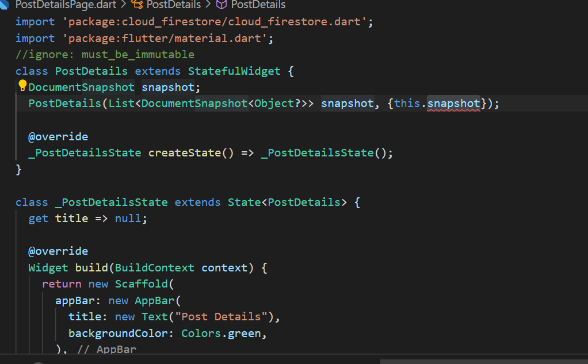The width and height of the screenshot is (588, 364).
Task: Click DocumentSnapshot field type
Action: click(x=81, y=87)
